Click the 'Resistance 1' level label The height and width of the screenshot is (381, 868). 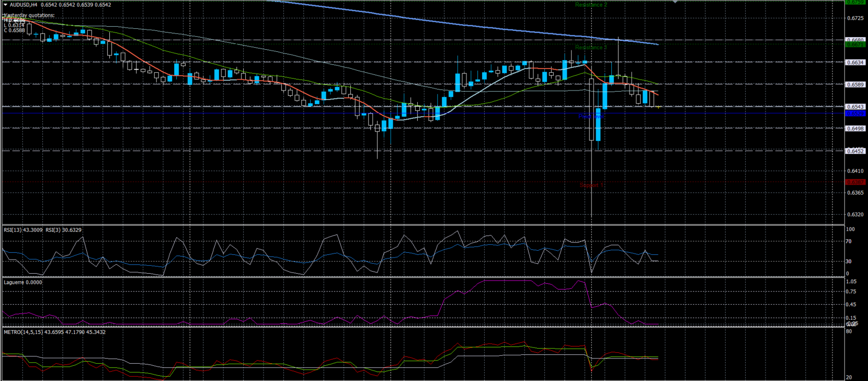591,48
